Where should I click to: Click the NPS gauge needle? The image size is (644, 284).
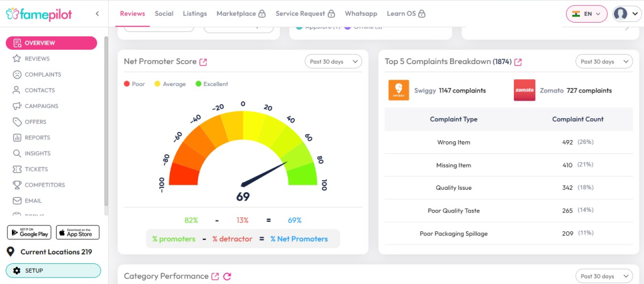tap(264, 175)
